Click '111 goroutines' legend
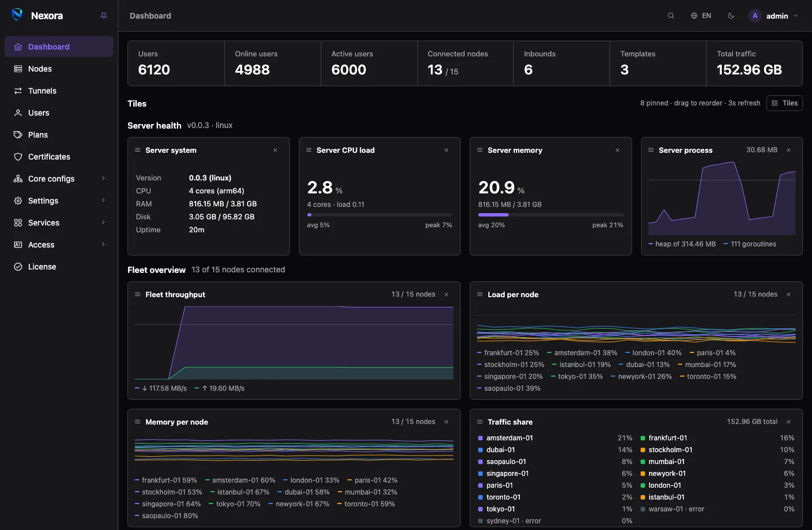The height and width of the screenshot is (530, 812). (749, 244)
